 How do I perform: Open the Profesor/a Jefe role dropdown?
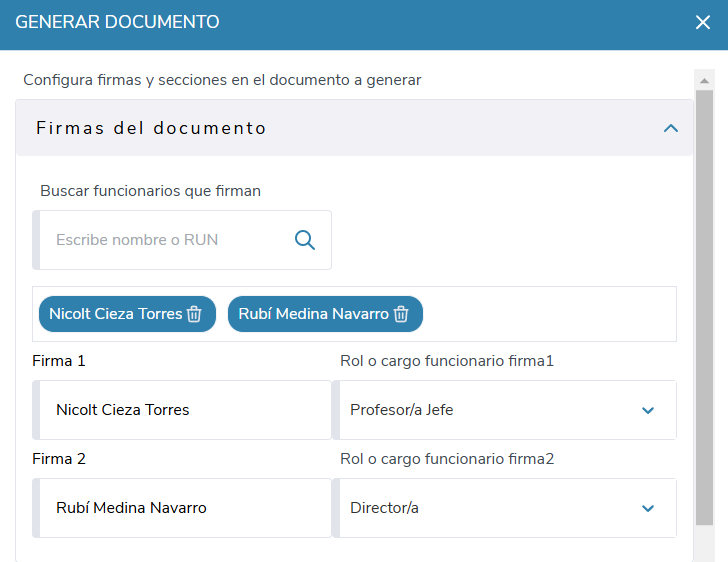point(505,410)
